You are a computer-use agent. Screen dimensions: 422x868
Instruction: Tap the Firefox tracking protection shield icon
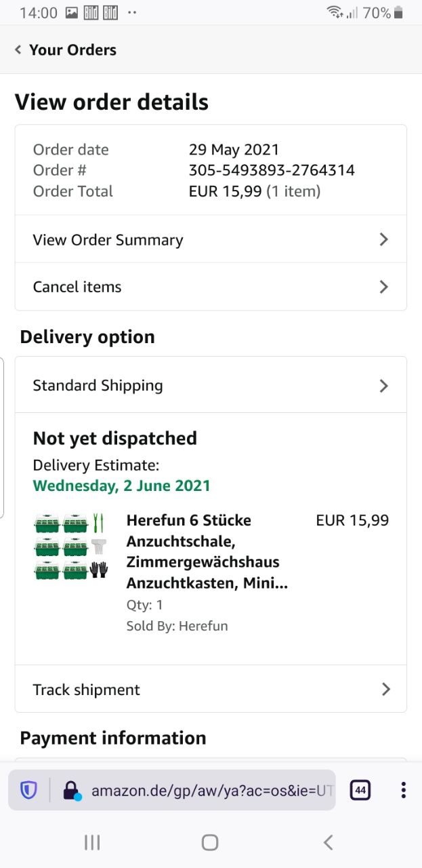(28, 790)
